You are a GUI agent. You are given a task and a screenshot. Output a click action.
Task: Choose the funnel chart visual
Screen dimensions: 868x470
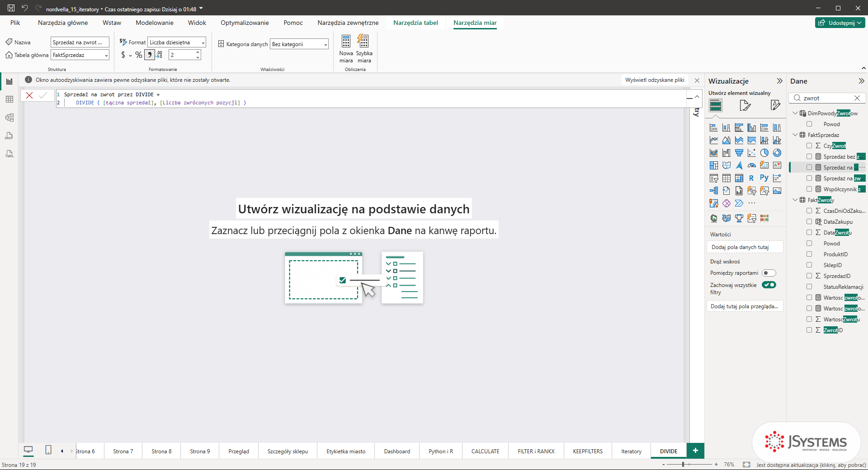tap(739, 153)
